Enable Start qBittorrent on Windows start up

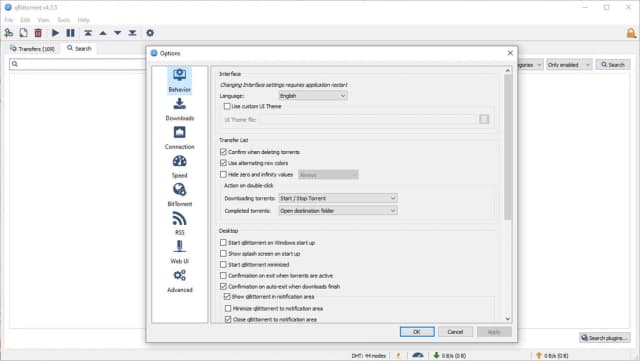[x=223, y=243]
